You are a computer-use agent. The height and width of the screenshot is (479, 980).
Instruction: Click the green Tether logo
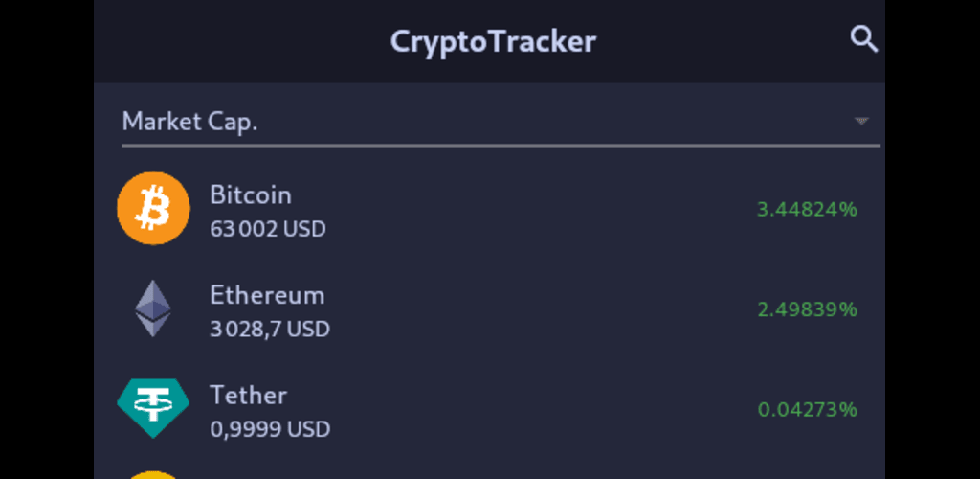click(153, 408)
